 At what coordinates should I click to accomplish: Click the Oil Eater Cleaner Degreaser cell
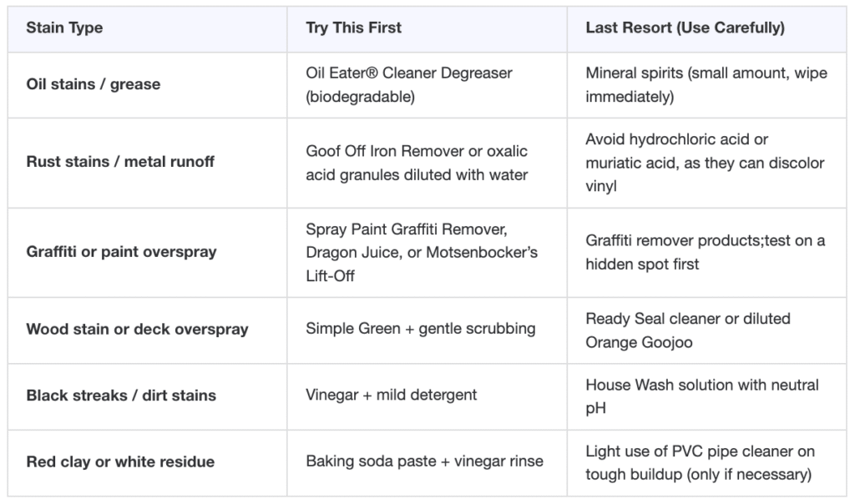pyautogui.click(x=409, y=84)
